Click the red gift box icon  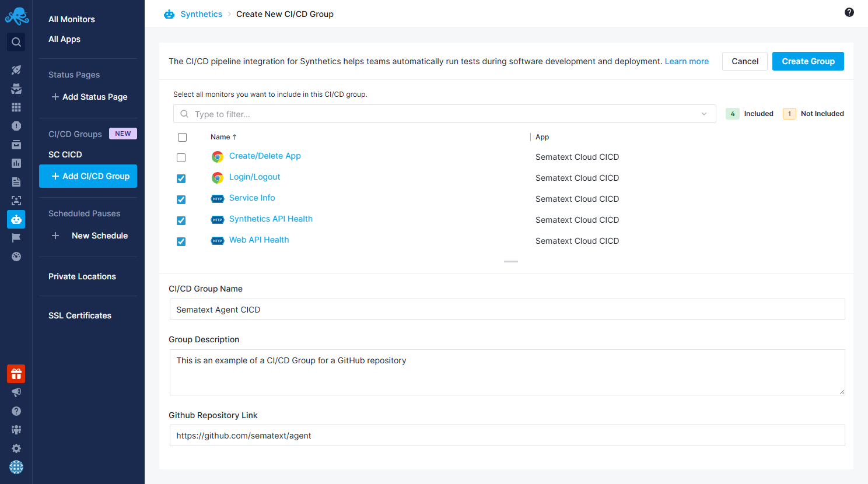16,374
